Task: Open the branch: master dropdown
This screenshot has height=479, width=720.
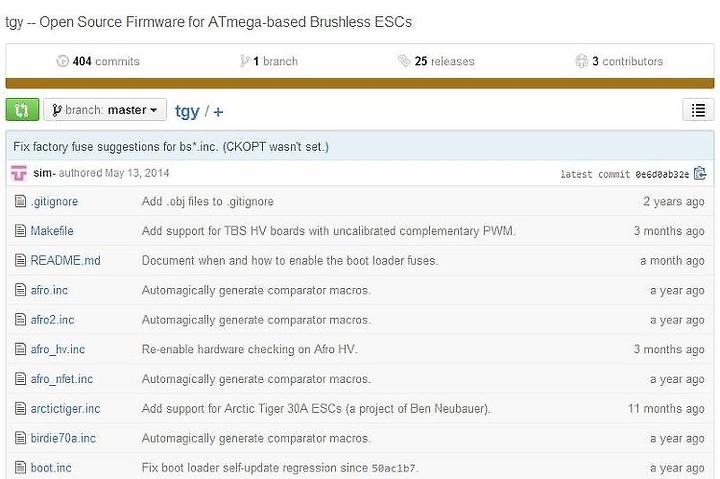Action: [x=105, y=110]
